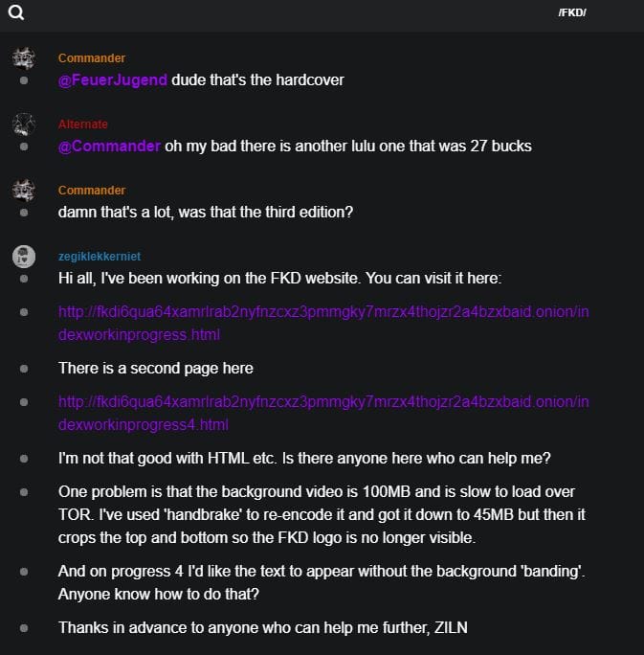This screenshot has height=655, width=644.
Task: Click the bullet beside the background video message
Action: coord(24,492)
